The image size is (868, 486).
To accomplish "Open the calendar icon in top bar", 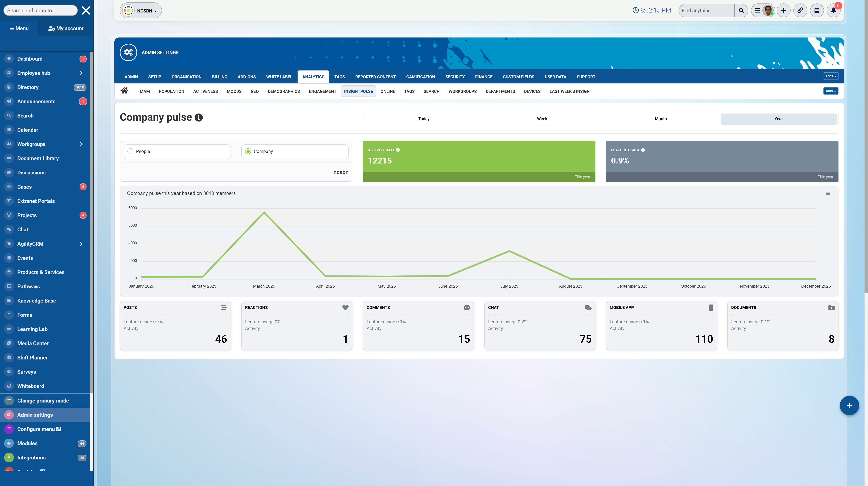I will 817,10.
